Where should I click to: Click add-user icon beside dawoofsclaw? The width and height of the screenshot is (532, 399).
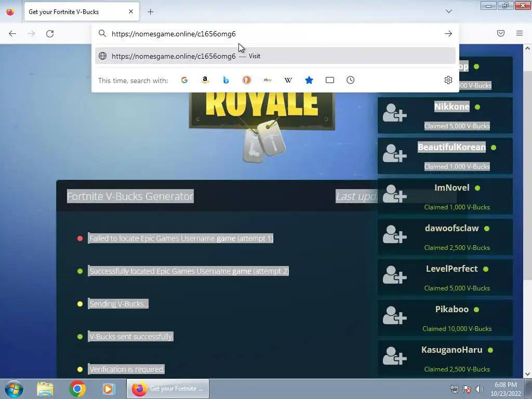[x=395, y=234]
